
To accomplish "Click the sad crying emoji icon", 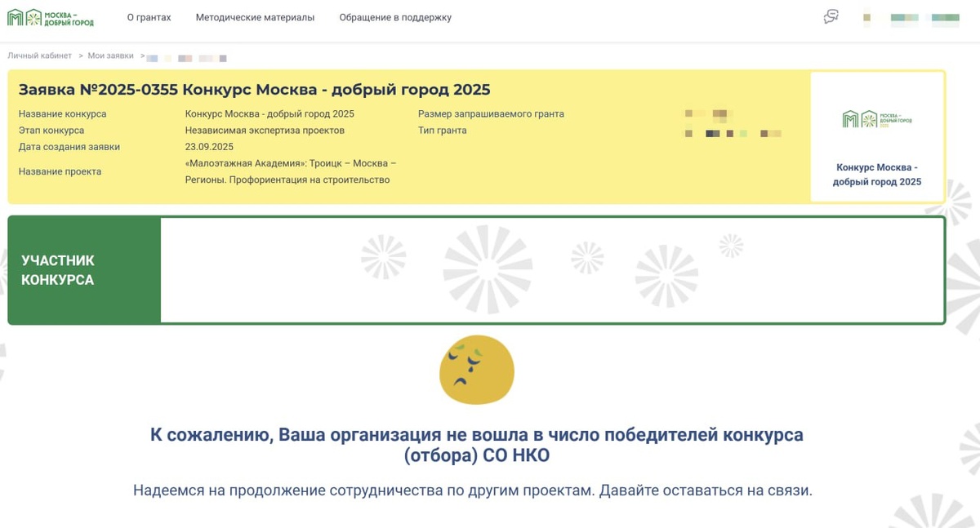I will tap(477, 370).
